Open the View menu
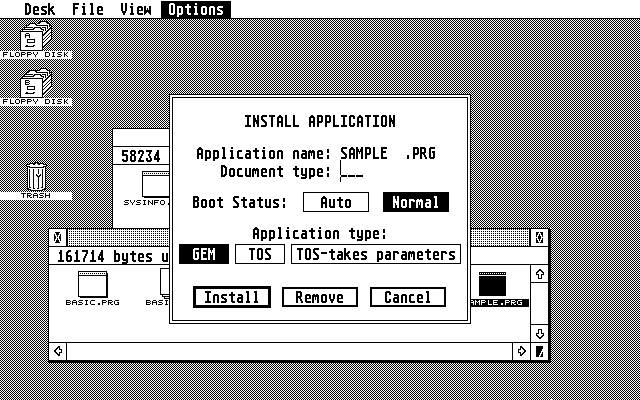 tap(136, 9)
